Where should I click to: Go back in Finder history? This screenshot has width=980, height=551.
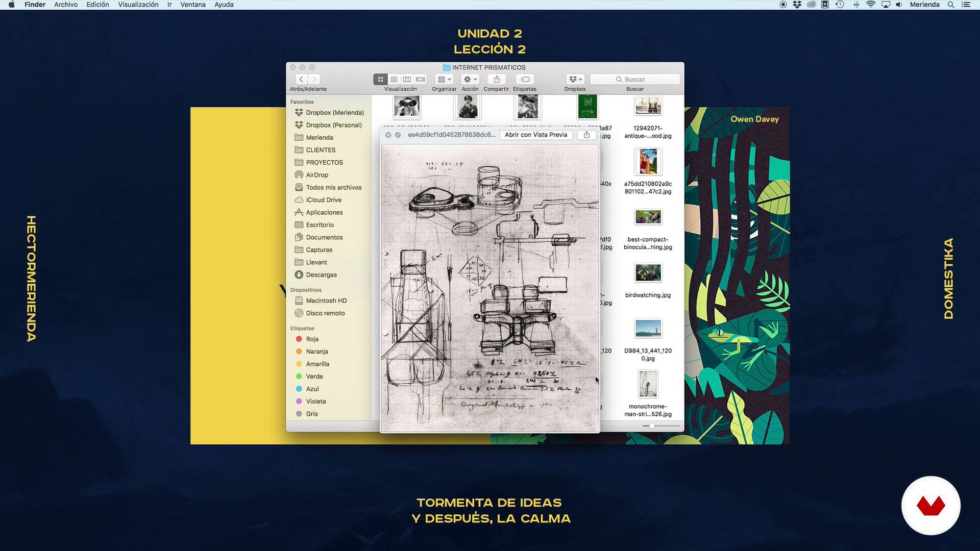tap(301, 79)
